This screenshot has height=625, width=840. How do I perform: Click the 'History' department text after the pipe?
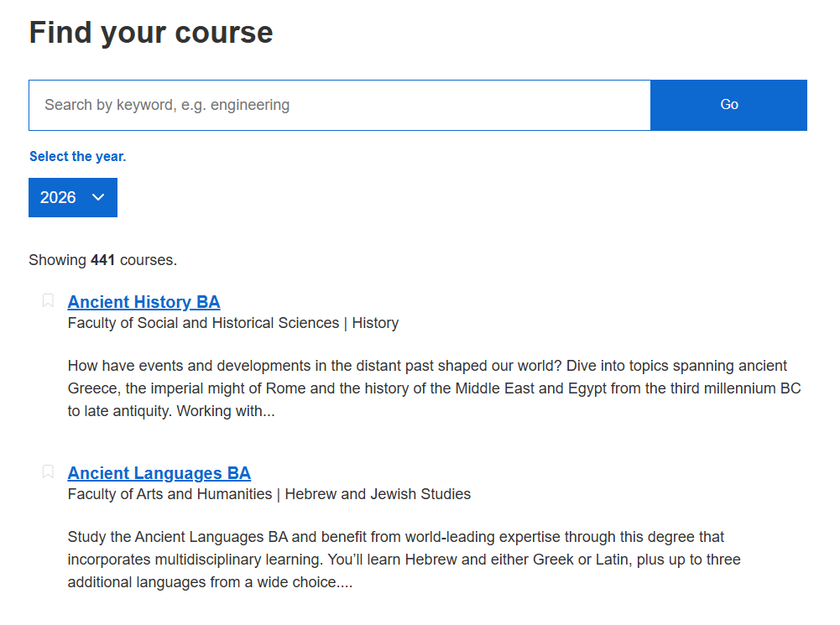click(x=375, y=323)
